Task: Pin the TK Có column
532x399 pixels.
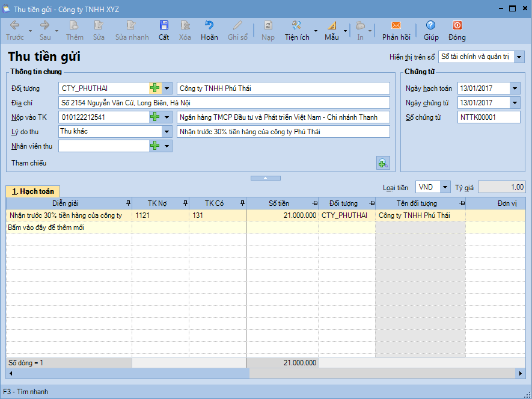Action: pyautogui.click(x=242, y=203)
